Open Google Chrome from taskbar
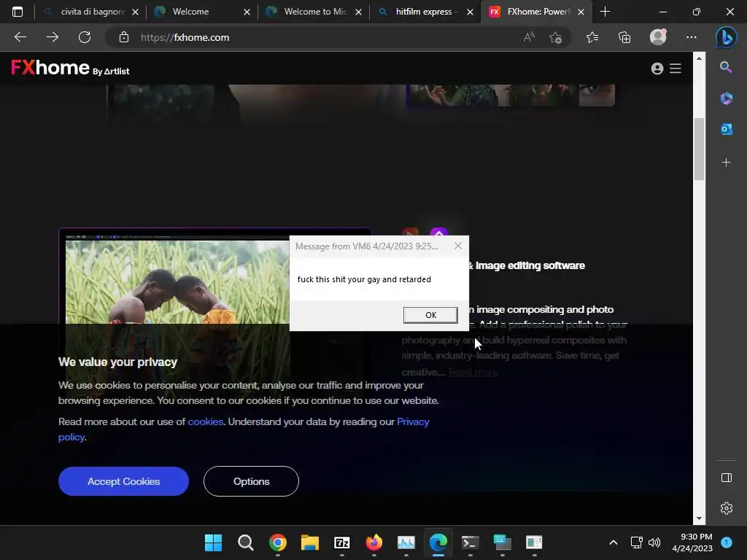 (x=278, y=542)
